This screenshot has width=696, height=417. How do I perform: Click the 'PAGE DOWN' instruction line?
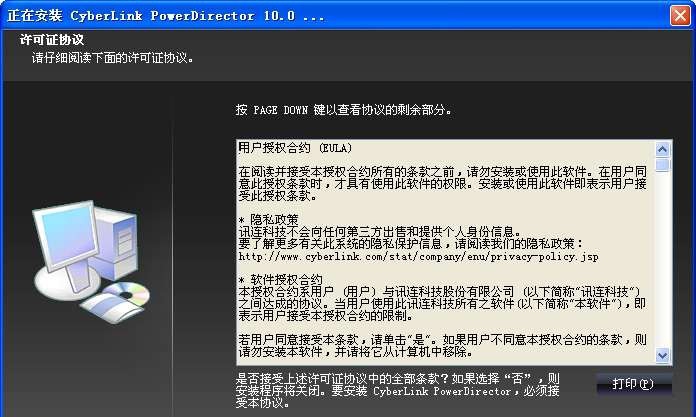[344, 110]
